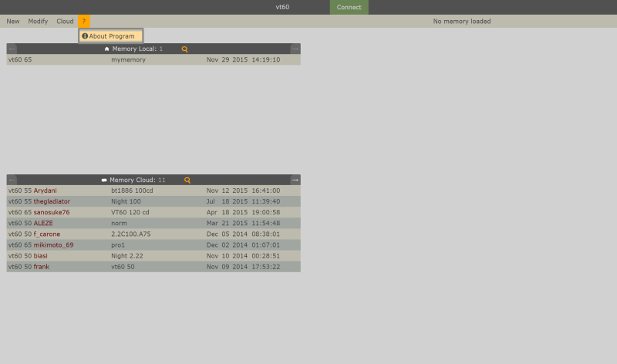Click the info icon in About Program
The width and height of the screenshot is (617, 364).
[x=85, y=36]
